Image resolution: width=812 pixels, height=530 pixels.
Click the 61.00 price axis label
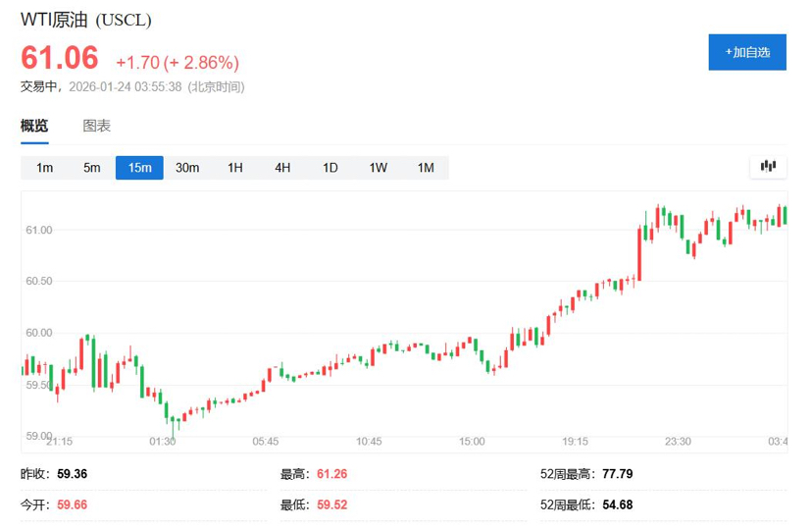click(40, 230)
